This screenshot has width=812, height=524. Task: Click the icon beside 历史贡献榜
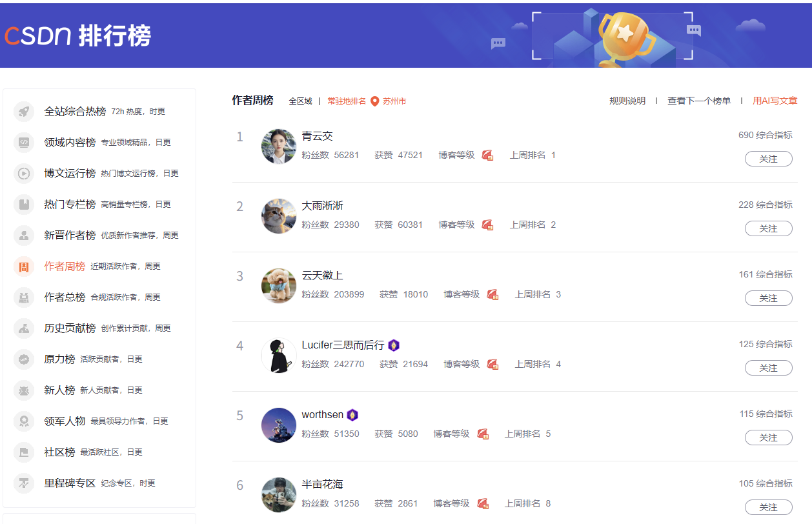point(24,328)
